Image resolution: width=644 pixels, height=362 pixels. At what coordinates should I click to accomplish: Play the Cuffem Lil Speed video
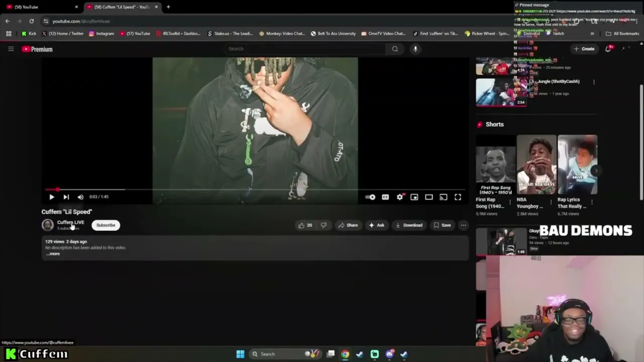click(51, 197)
